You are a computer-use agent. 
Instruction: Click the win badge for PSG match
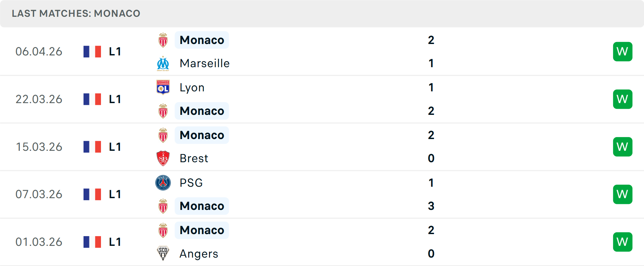pos(623,194)
